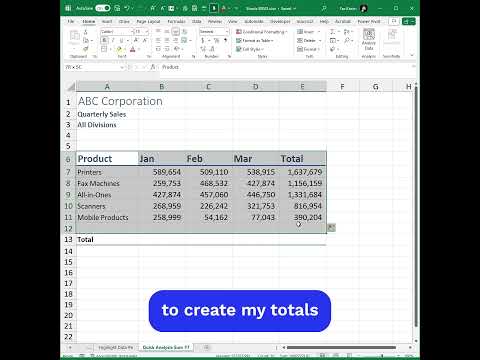Click the horizontal scrollbar
Screen dimensions: 480x360
pos(341,347)
